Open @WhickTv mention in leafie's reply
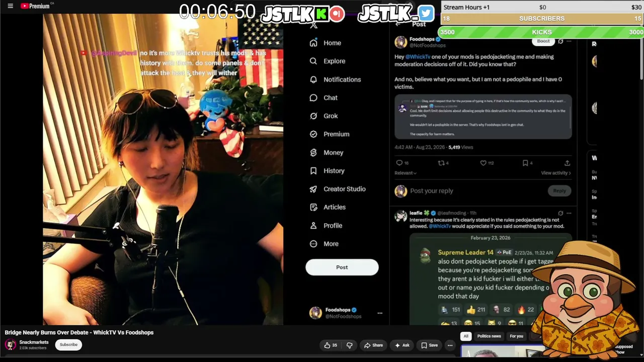644x362 pixels. coord(440,226)
